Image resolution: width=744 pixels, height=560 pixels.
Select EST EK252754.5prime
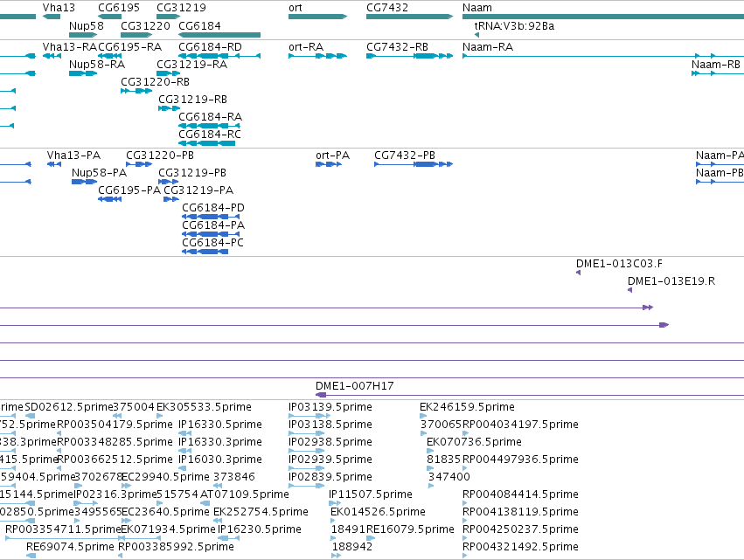(217, 521)
